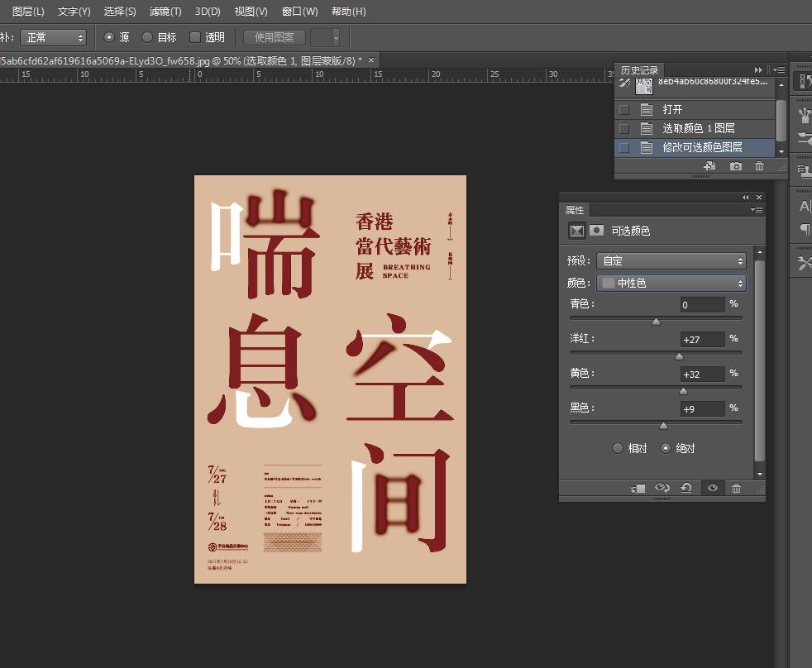Create new document from current state
Image resolution: width=812 pixels, height=668 pixels.
709,166
